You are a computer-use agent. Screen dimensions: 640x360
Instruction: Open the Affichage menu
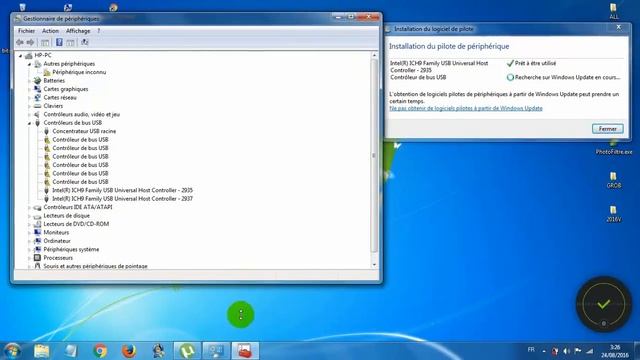[78, 31]
